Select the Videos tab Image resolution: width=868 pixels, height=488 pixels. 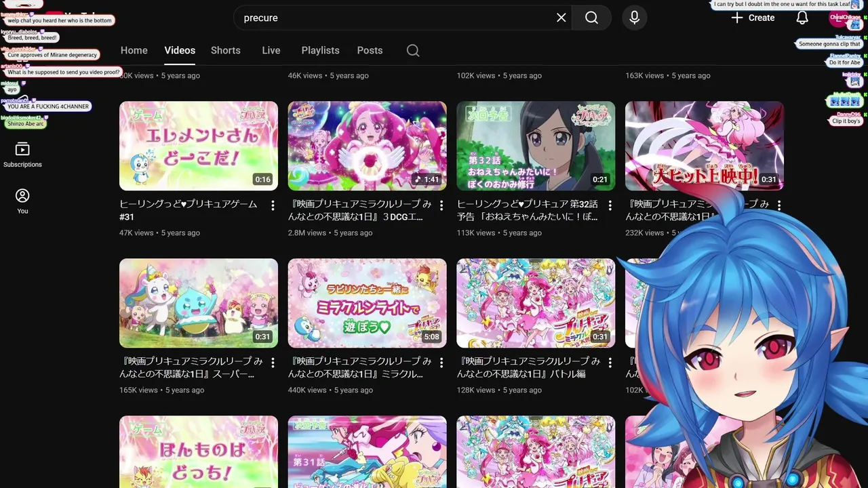point(180,50)
